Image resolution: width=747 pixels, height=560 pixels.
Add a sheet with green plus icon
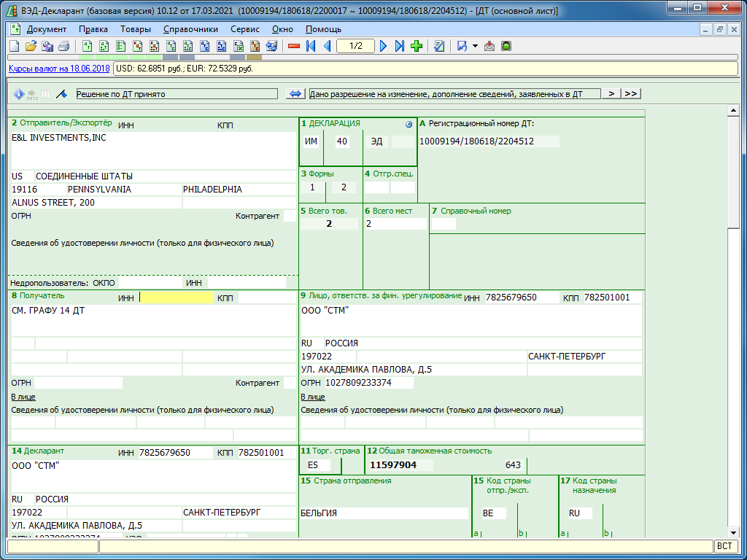point(417,46)
